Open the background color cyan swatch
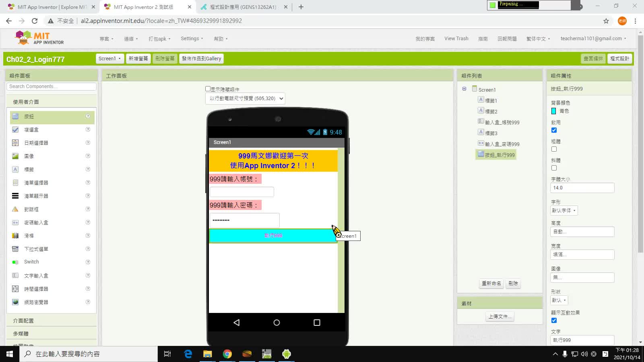This screenshot has width=644, height=362. 553,111
